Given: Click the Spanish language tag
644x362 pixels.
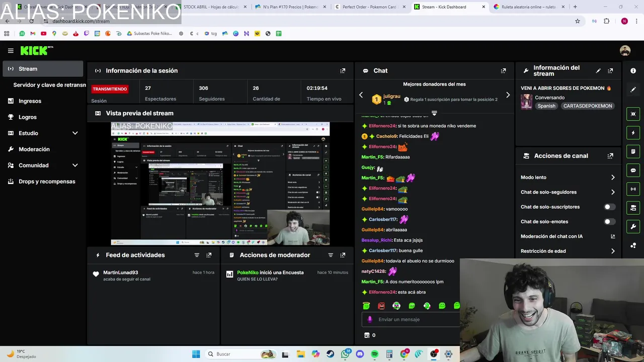Looking at the screenshot, I should point(546,106).
